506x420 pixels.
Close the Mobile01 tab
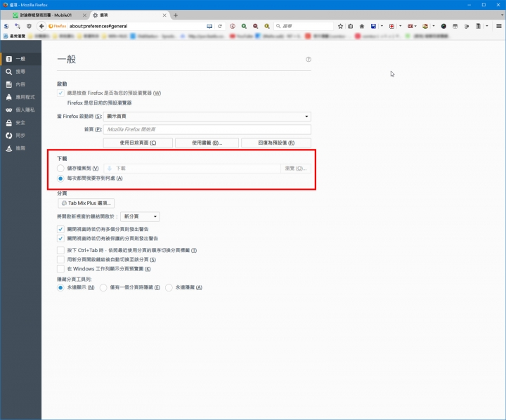click(84, 15)
